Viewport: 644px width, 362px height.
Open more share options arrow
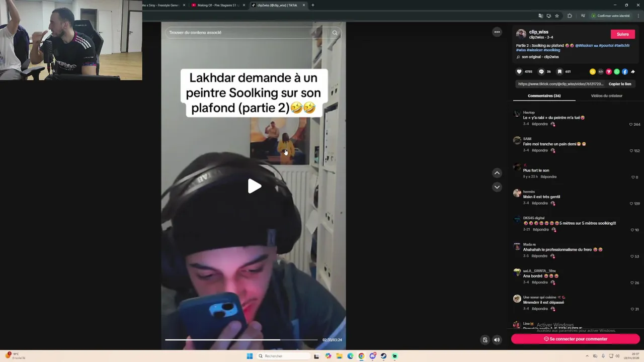click(x=633, y=71)
